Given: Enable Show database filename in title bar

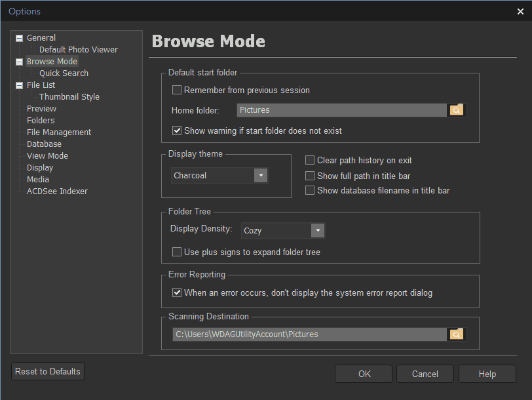Looking at the screenshot, I should (310, 191).
